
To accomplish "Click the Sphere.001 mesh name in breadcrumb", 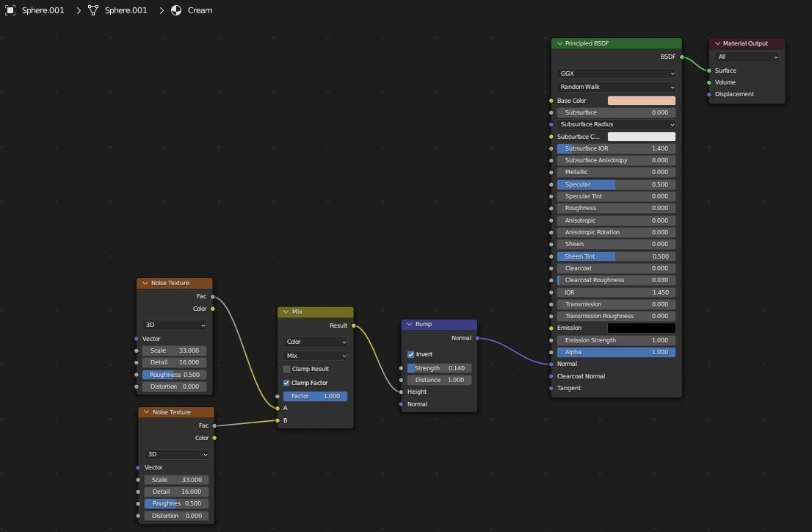I will pyautogui.click(x=126, y=10).
